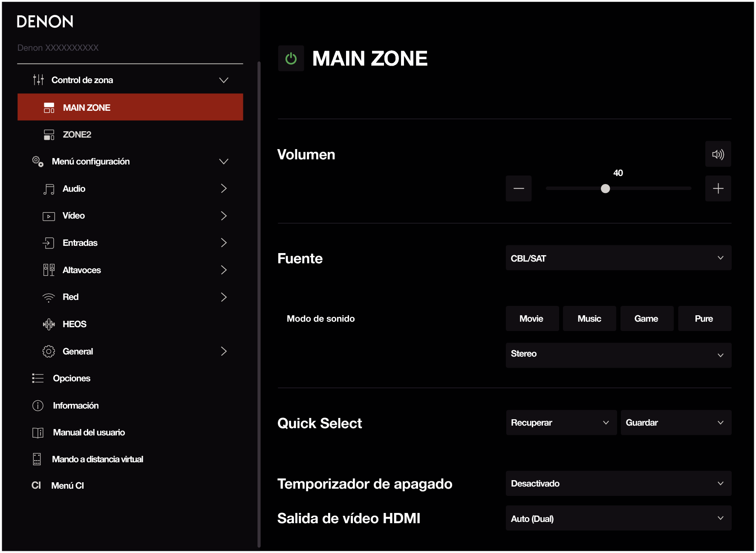
Task: Increase volume with the plus button
Action: pos(718,188)
